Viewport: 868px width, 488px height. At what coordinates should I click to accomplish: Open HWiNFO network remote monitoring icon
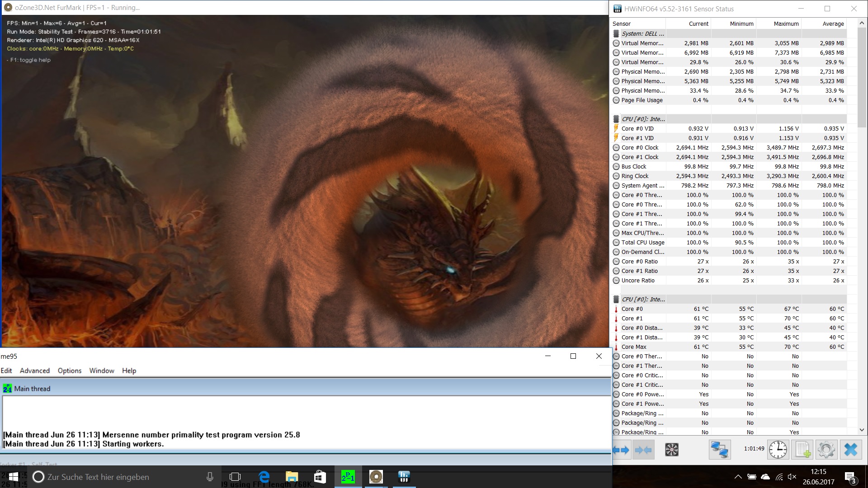coord(719,450)
